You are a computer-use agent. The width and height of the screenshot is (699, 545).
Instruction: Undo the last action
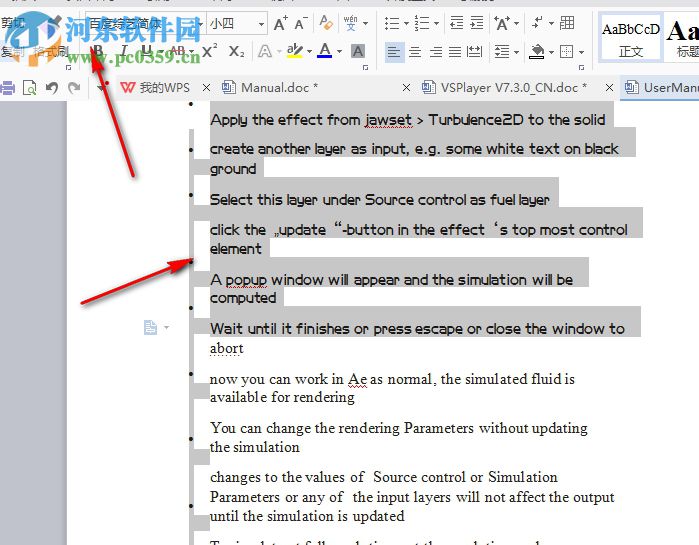(x=52, y=87)
